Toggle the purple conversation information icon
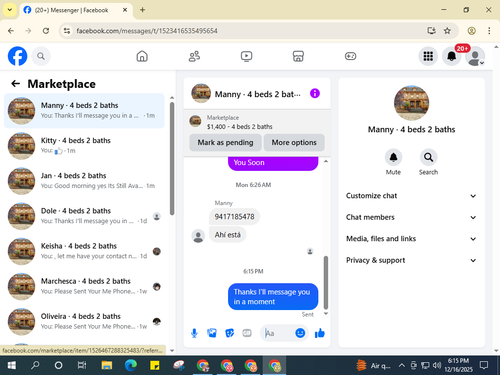 (x=315, y=93)
